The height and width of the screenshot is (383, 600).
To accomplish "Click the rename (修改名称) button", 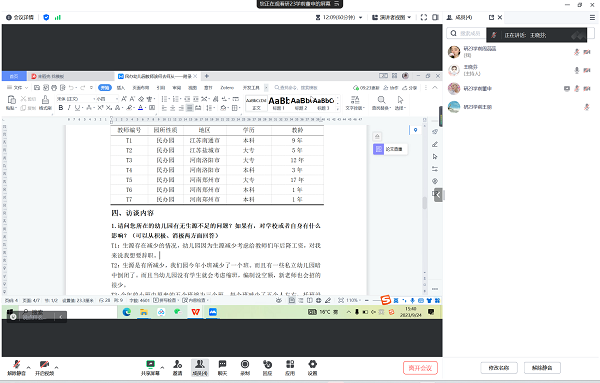I will point(499,368).
